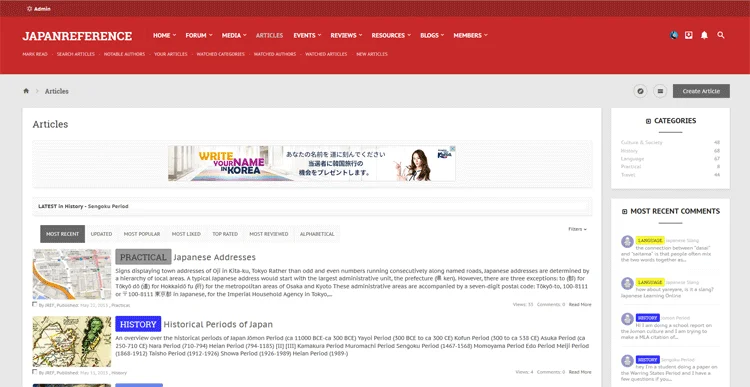Tick the checkbox for Historical Periods of Japan
Image resolution: width=750 pixels, height=387 pixels.
pos(35,372)
